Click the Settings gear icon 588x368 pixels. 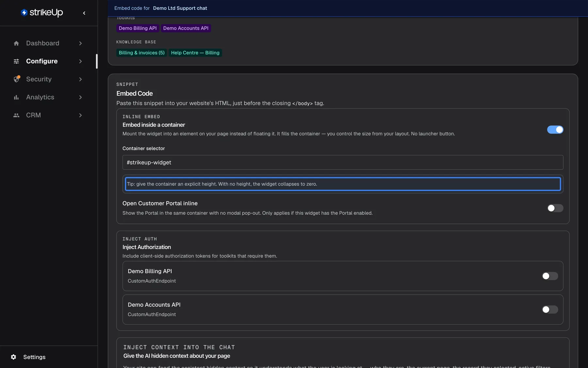pyautogui.click(x=13, y=357)
